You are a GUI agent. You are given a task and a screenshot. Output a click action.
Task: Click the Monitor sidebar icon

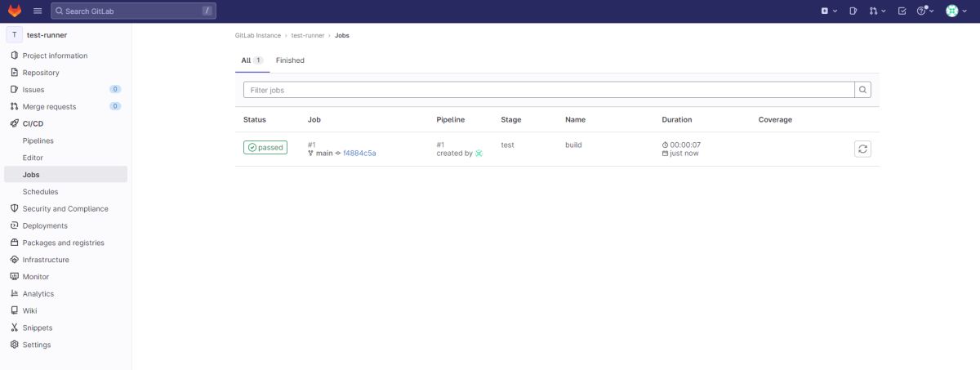click(x=14, y=277)
